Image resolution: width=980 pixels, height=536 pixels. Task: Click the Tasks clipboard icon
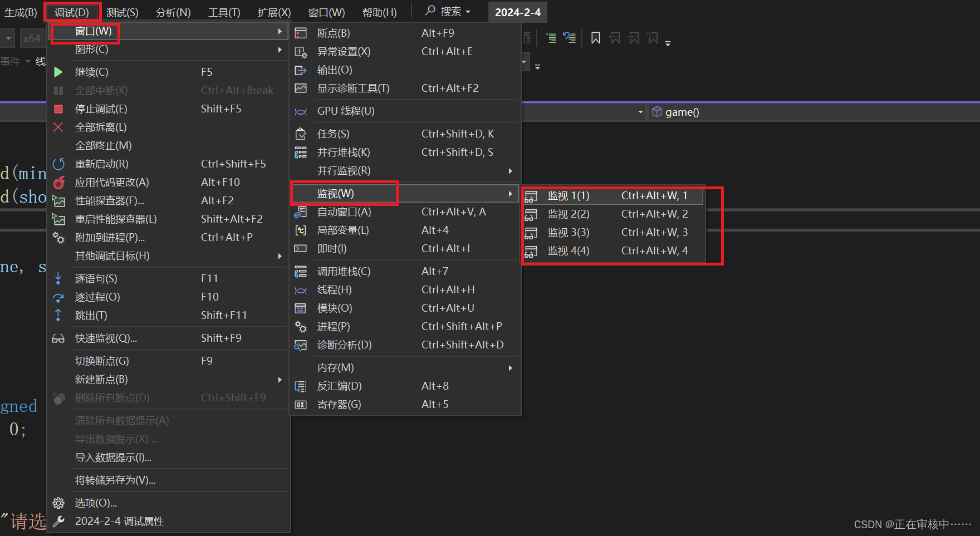tap(301, 134)
